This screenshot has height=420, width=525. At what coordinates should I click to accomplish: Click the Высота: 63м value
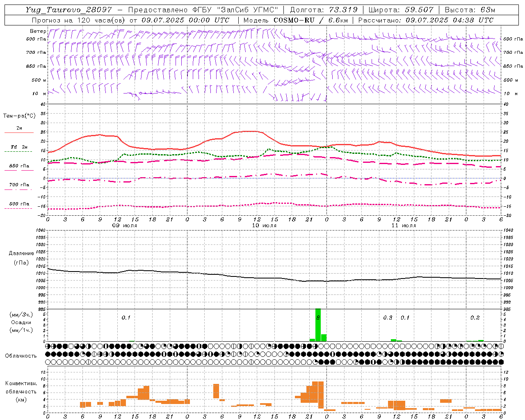pos(470,10)
